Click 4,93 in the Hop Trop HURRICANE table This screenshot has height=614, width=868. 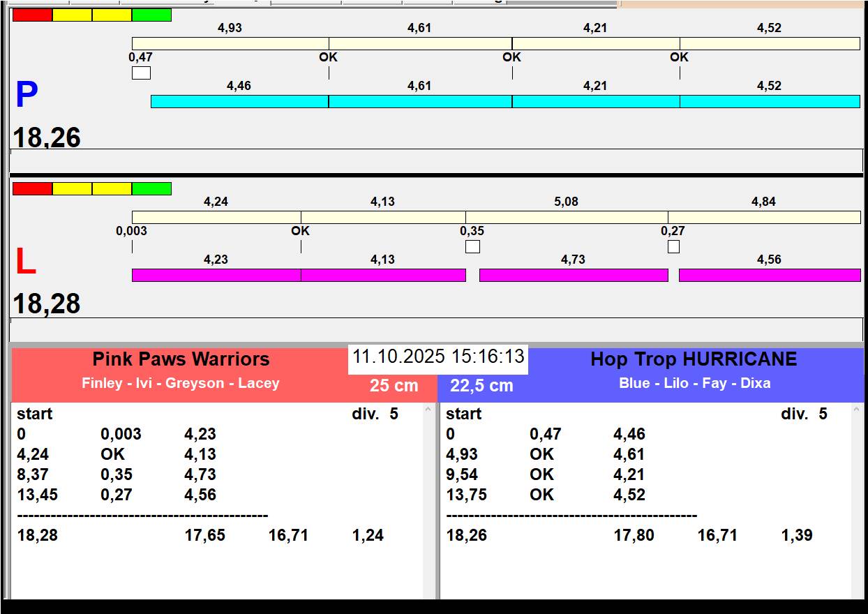pyautogui.click(x=461, y=454)
